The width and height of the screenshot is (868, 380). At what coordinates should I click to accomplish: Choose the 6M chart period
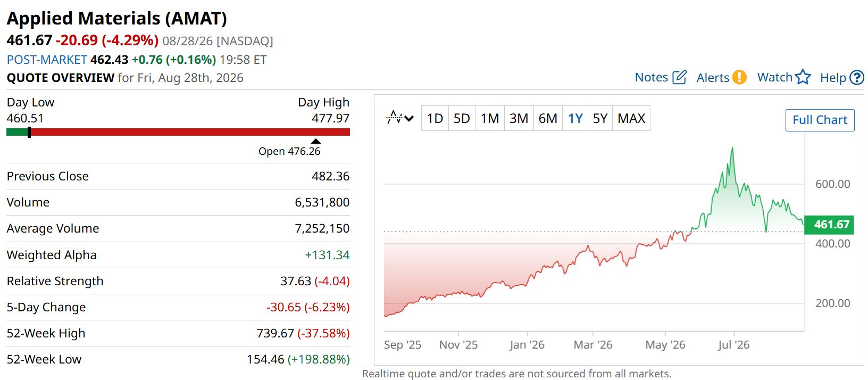(548, 118)
